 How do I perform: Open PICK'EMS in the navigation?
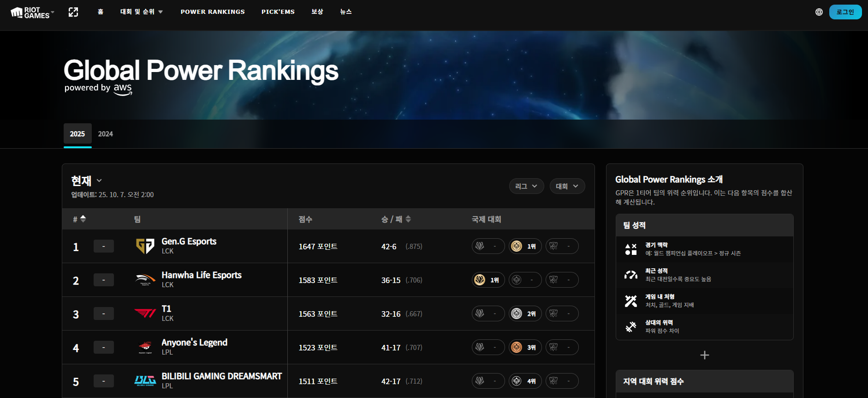278,12
